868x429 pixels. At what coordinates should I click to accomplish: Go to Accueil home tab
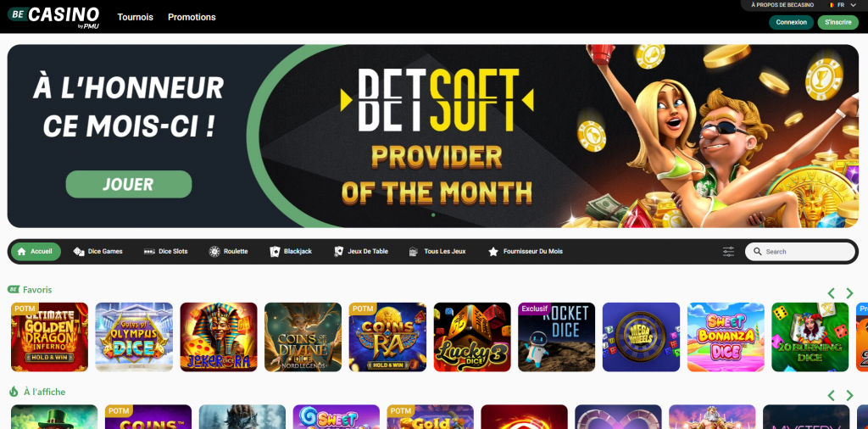click(36, 251)
